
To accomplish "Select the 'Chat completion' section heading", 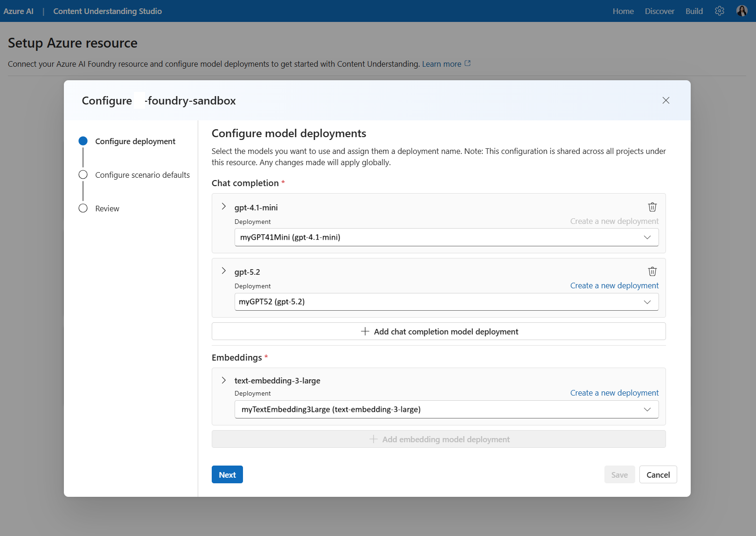I will coord(245,183).
